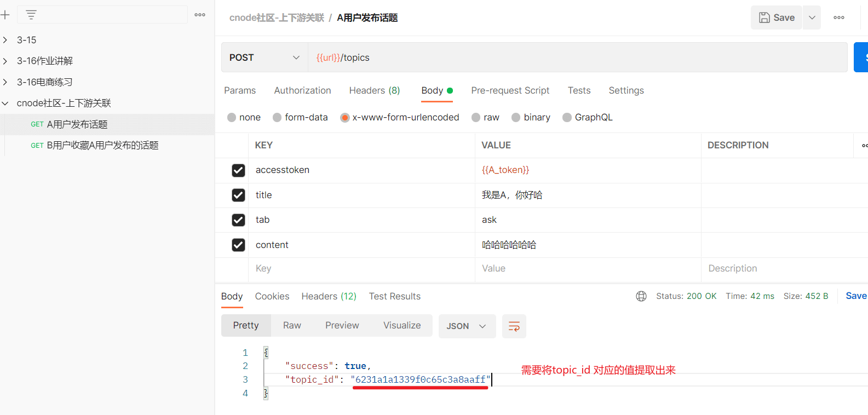The height and width of the screenshot is (415, 868).
Task: Click the empty Value input cell
Action: click(x=588, y=268)
